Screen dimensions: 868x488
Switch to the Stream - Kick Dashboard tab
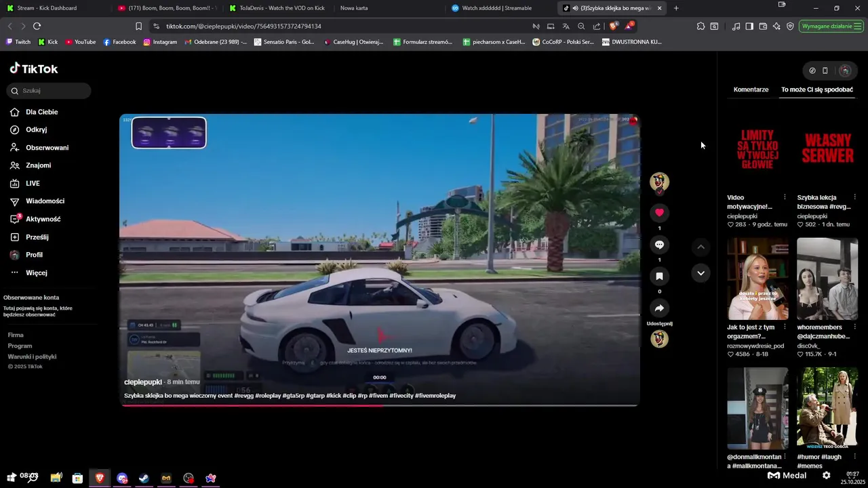click(x=54, y=8)
